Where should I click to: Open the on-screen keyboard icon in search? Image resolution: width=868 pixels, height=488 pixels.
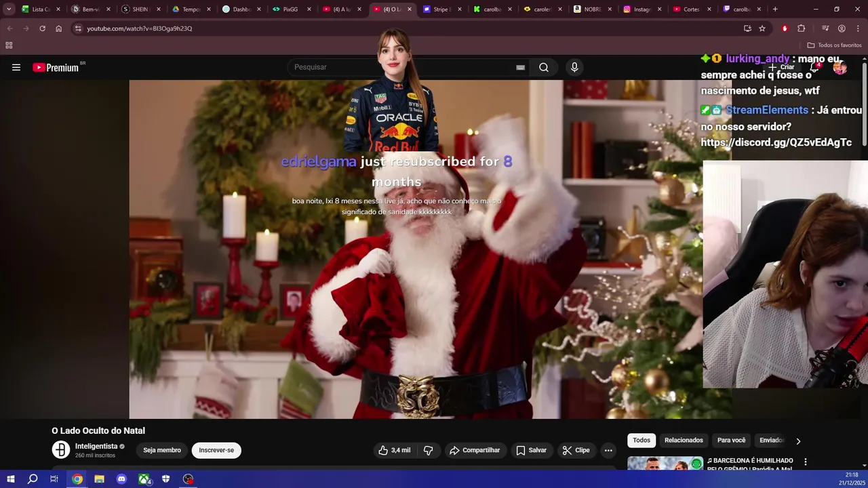click(x=520, y=67)
